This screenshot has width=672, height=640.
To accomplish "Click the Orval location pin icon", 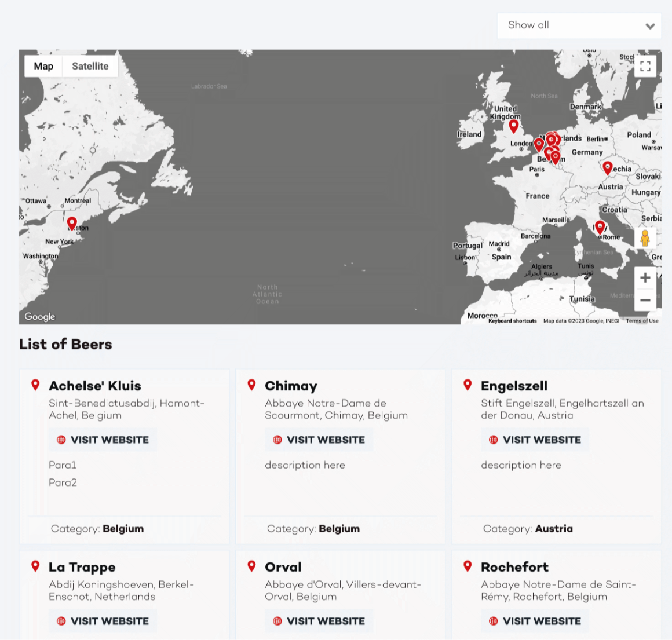I will click(251, 566).
